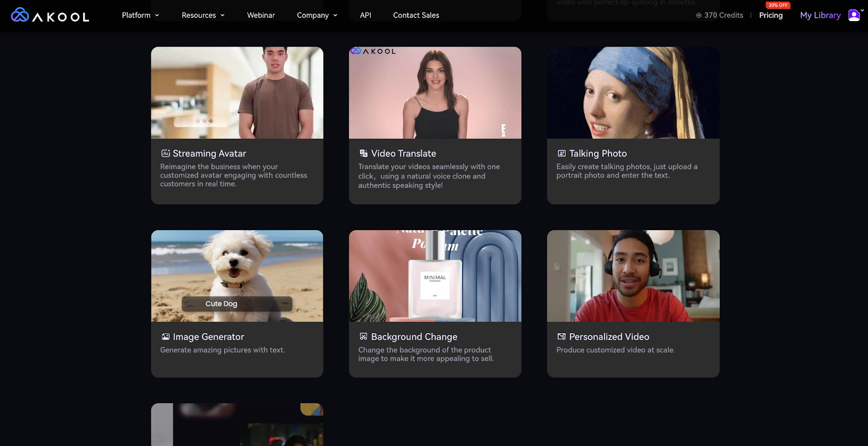Click the AKOOL logo in the header

click(50, 15)
